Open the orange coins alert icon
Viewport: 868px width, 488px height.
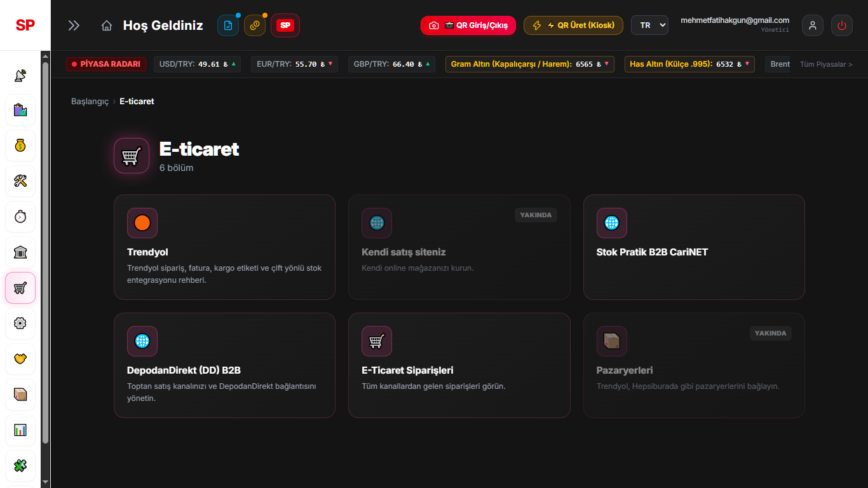click(255, 25)
